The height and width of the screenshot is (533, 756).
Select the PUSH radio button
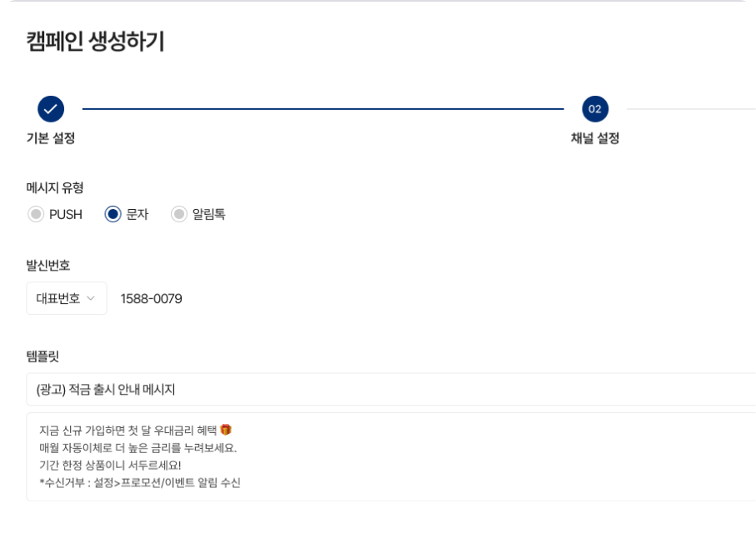point(36,214)
